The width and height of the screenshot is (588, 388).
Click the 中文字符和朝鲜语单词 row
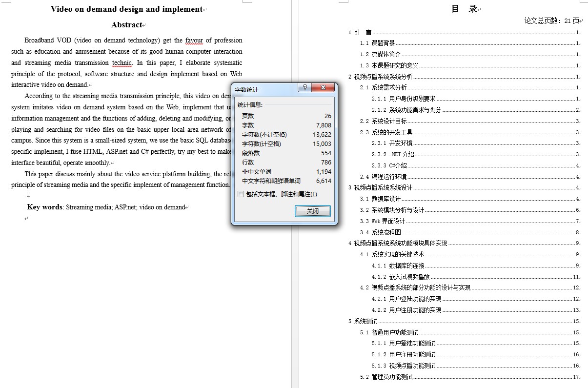pos(286,181)
